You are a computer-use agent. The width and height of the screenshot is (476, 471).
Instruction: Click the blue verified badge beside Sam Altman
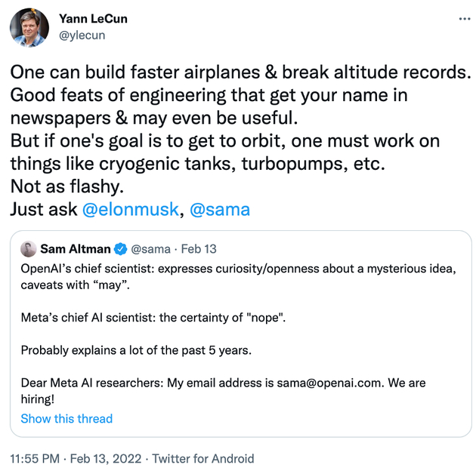[x=120, y=249]
